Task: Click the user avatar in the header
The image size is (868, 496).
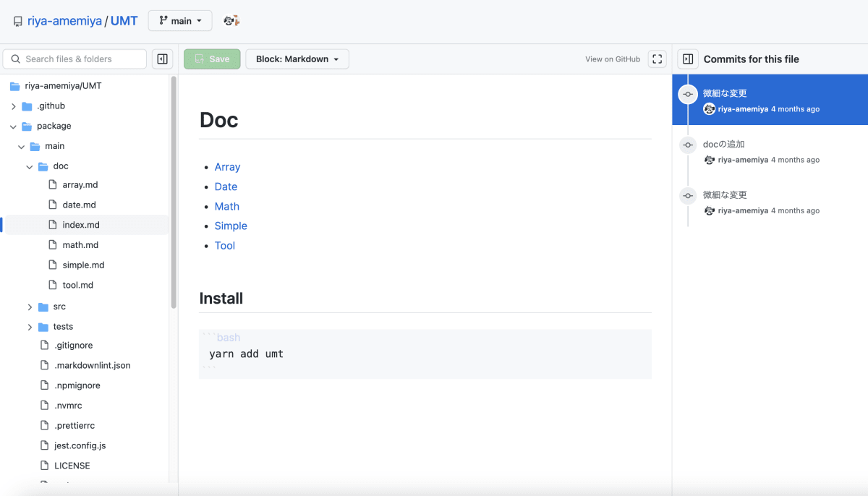Action: click(x=231, y=21)
